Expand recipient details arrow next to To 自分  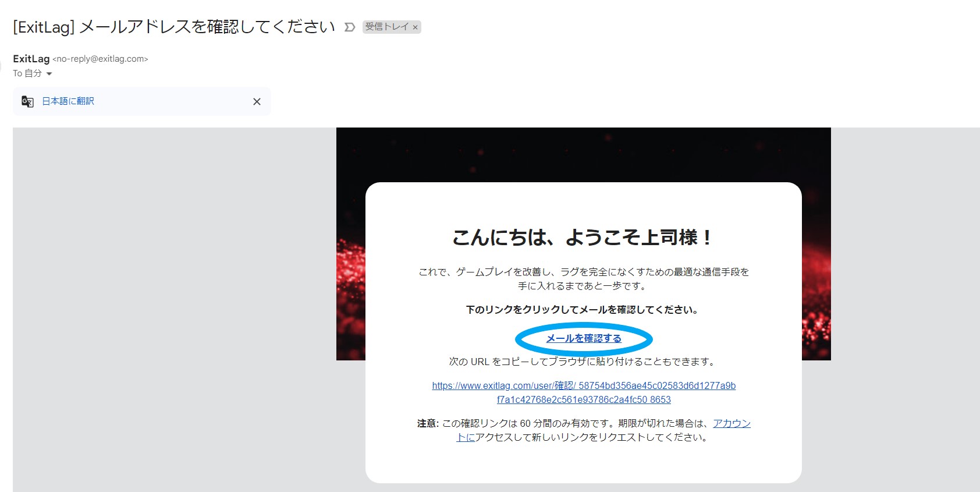click(49, 74)
